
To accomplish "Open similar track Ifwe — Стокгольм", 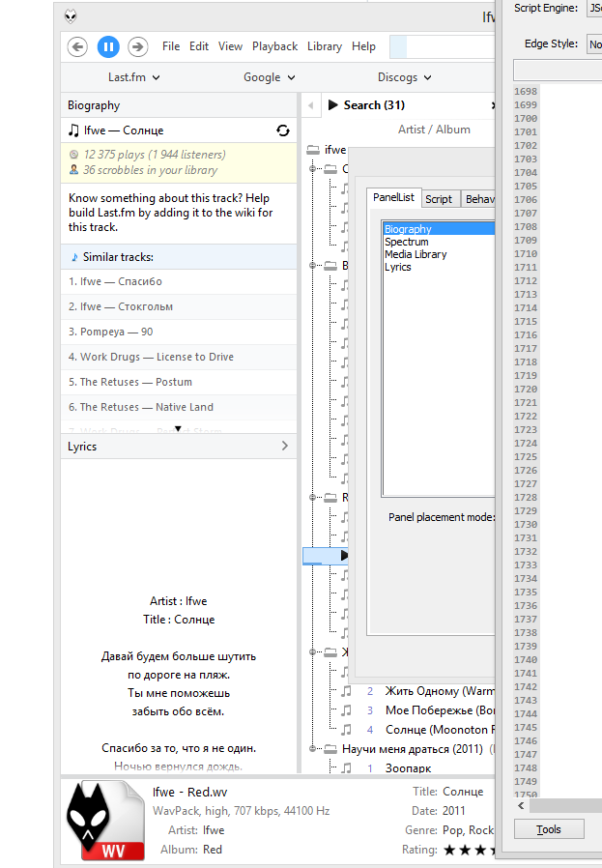I will tap(179, 306).
